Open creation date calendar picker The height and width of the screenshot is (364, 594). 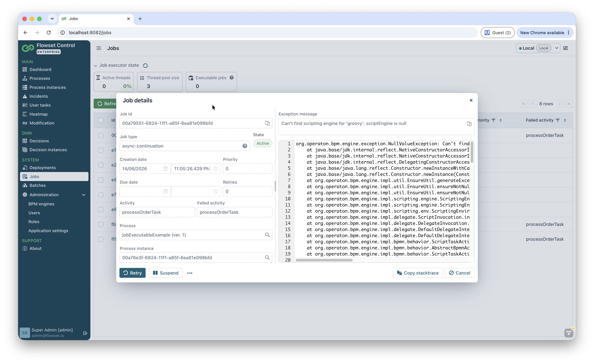[166, 169]
